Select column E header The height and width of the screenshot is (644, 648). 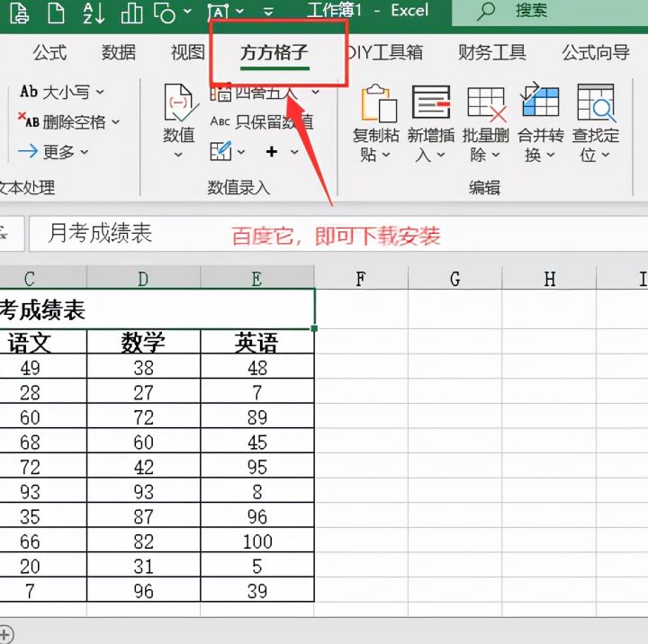coord(257,278)
